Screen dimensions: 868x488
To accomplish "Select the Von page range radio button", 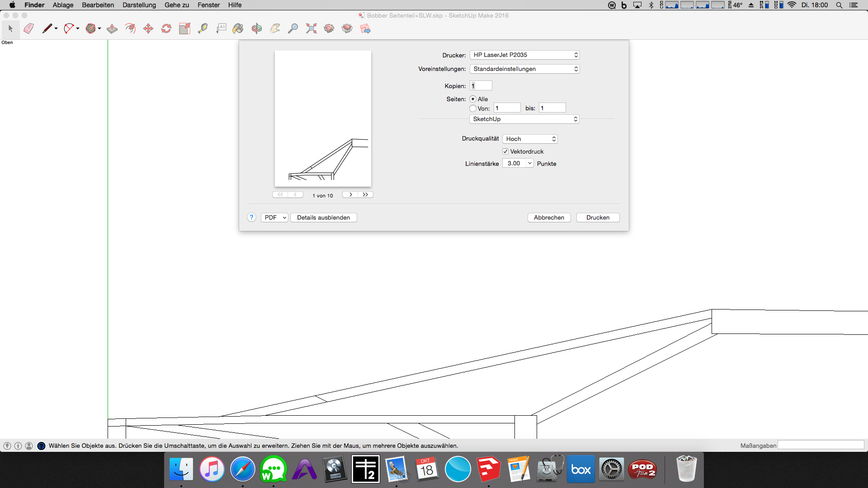I will coord(473,108).
